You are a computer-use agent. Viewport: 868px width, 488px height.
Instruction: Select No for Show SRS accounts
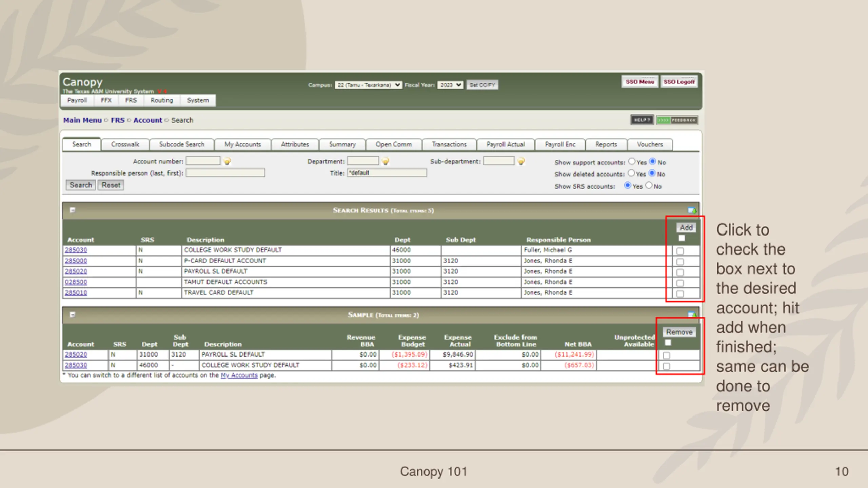point(649,185)
